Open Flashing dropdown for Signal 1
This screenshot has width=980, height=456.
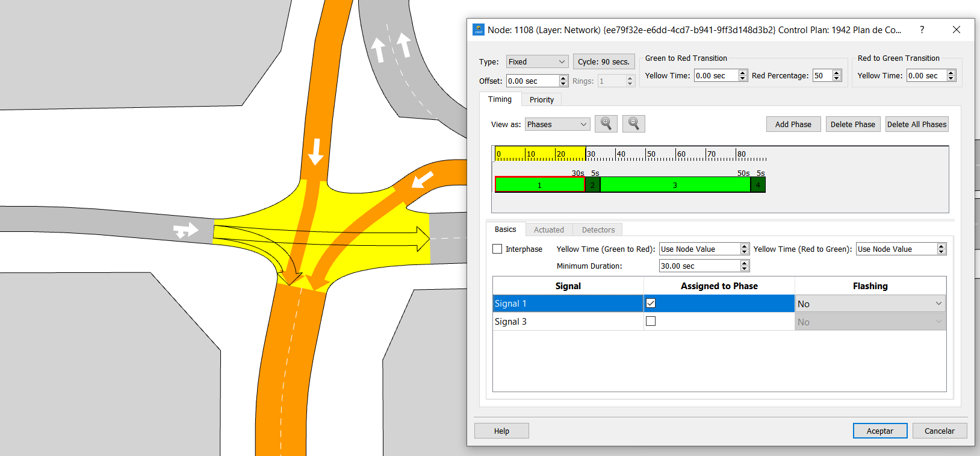click(x=870, y=304)
